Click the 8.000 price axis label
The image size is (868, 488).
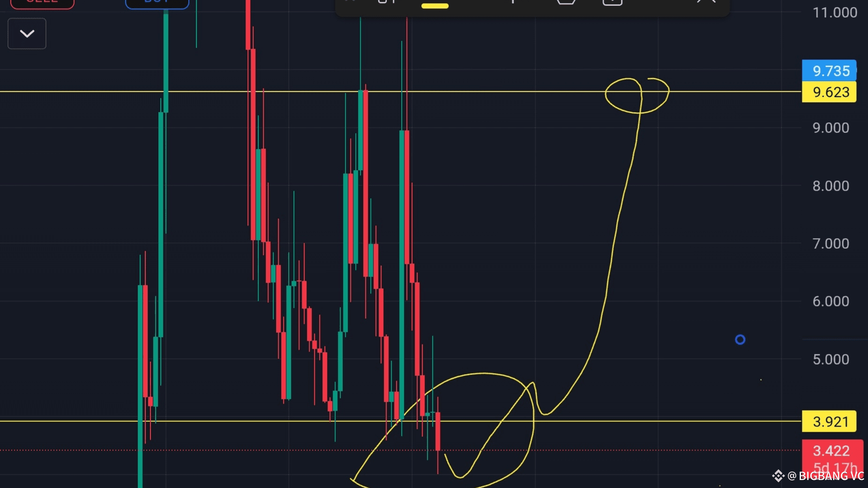point(831,186)
